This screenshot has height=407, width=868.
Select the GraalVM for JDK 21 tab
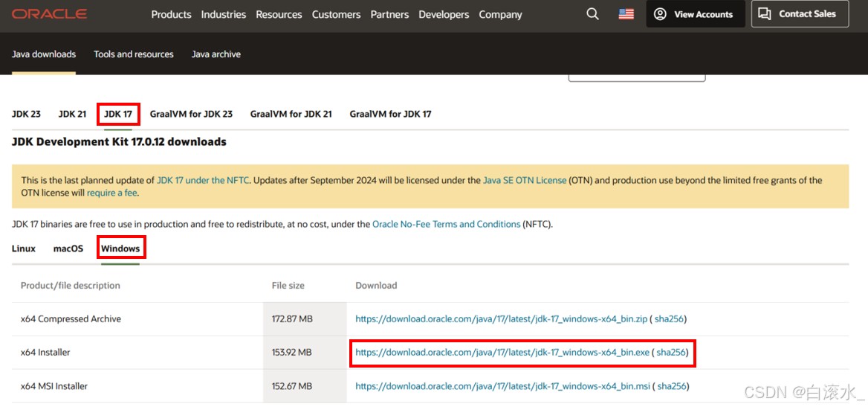click(x=291, y=114)
